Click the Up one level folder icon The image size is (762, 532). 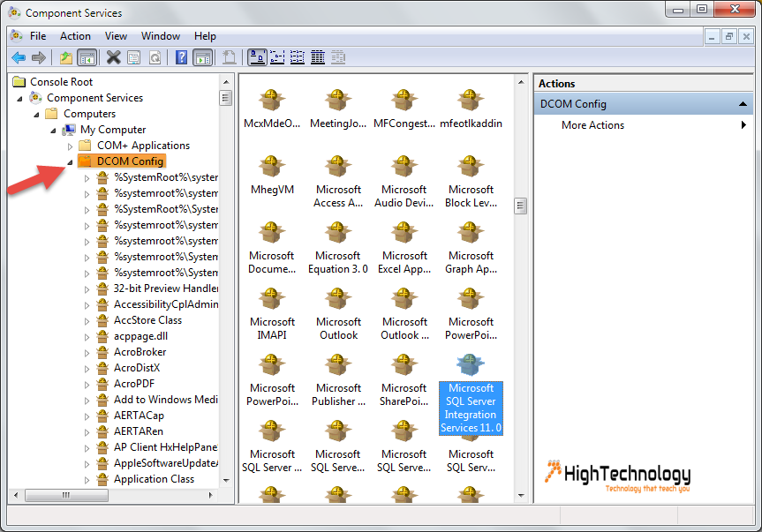coord(65,57)
